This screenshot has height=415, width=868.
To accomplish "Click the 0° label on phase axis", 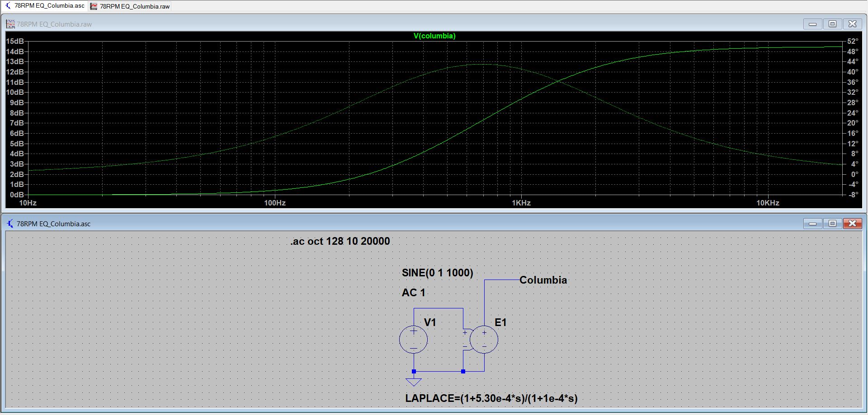I will (854, 174).
